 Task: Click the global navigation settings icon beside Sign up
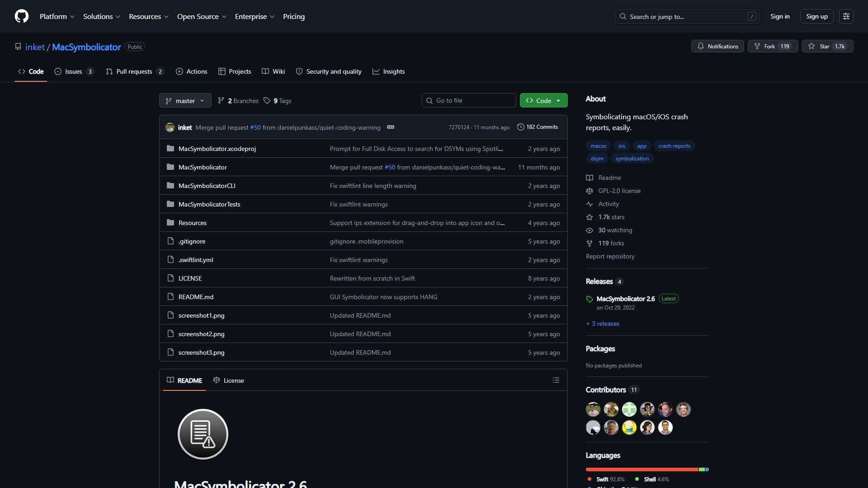point(846,16)
